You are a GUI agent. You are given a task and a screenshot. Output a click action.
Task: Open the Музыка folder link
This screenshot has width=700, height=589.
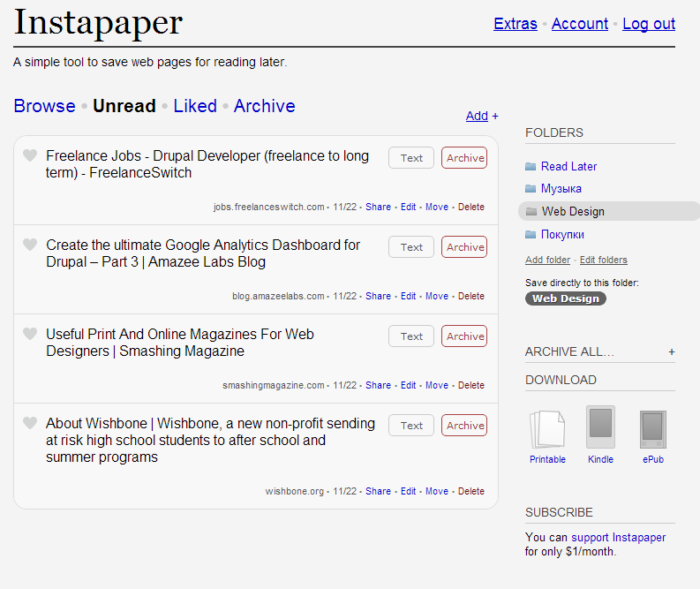click(x=561, y=188)
